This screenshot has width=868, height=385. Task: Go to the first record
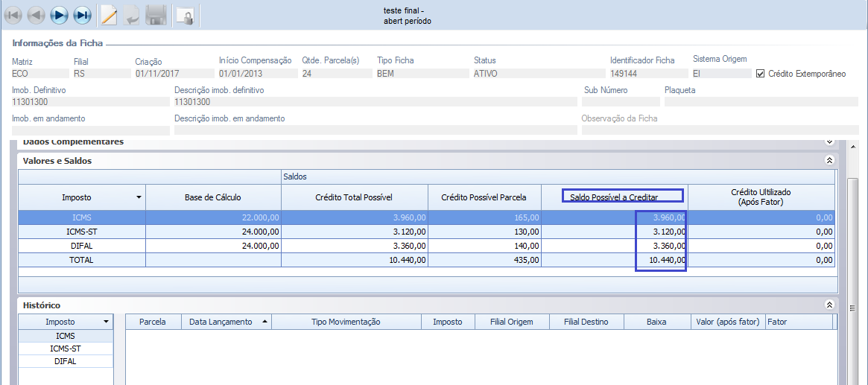[x=13, y=15]
